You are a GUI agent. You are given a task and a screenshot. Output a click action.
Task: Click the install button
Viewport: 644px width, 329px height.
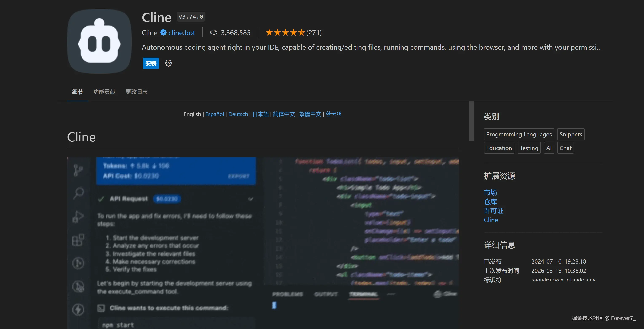click(151, 63)
